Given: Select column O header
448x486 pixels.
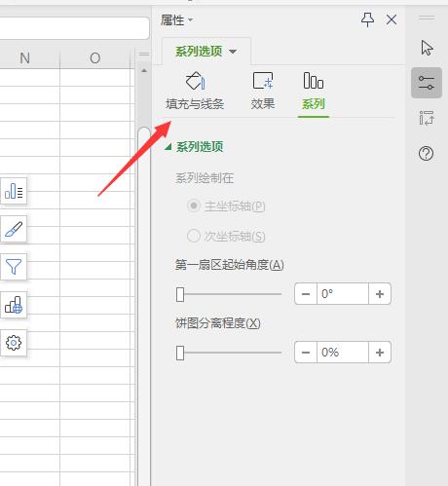Looking at the screenshot, I should pos(95,58).
